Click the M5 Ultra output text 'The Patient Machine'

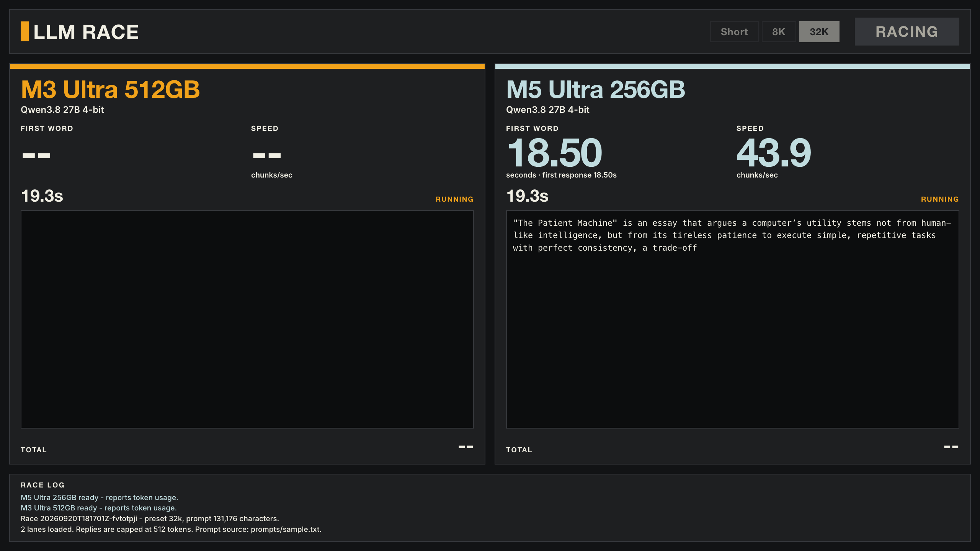click(565, 223)
